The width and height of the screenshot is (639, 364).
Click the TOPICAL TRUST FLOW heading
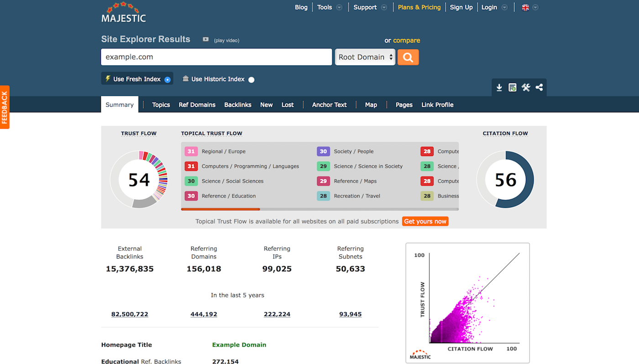(212, 134)
